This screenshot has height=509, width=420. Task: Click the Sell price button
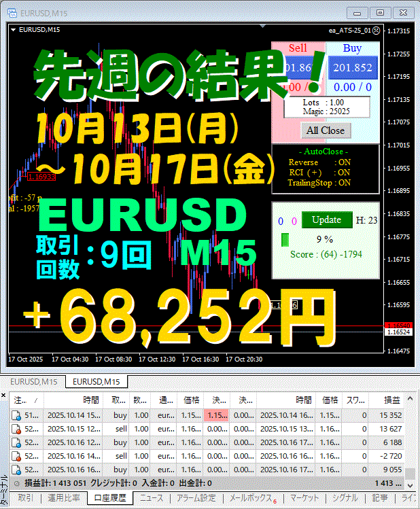(298, 67)
